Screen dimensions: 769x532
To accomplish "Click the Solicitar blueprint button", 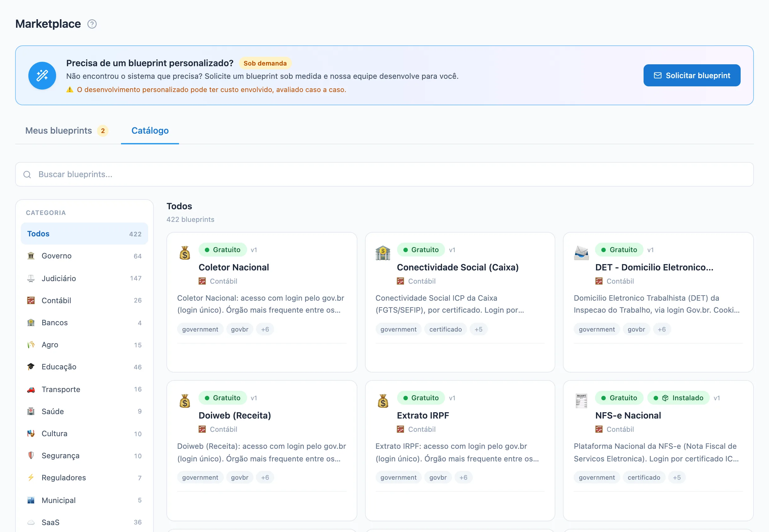I will 692,76.
